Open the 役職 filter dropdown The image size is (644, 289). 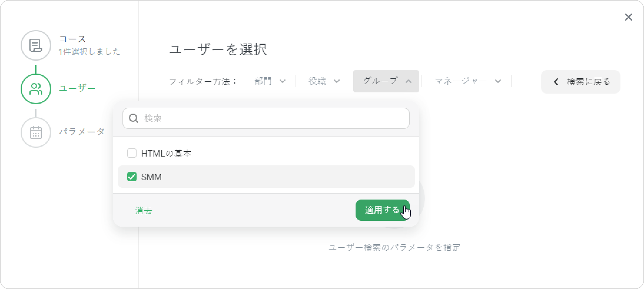point(324,81)
